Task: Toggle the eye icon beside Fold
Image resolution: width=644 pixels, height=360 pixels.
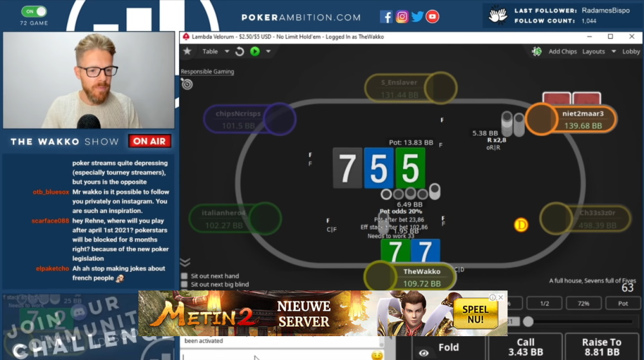Action: [424, 353]
